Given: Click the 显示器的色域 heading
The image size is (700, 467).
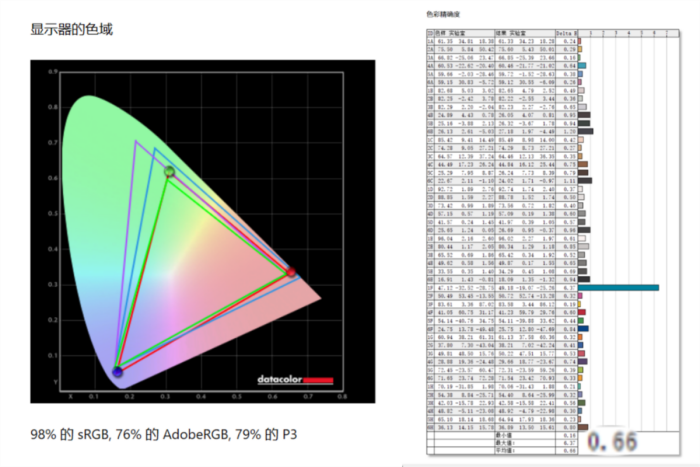Looking at the screenshot, I should click(71, 29).
